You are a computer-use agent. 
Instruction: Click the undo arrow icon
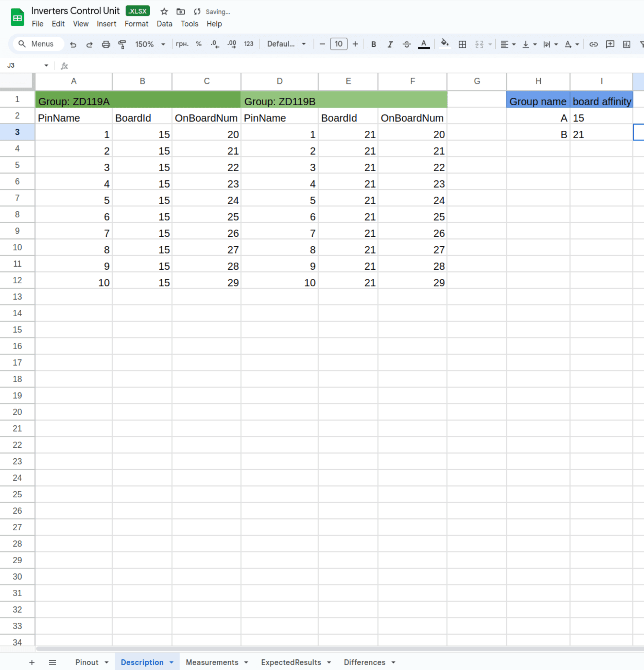[x=73, y=44]
